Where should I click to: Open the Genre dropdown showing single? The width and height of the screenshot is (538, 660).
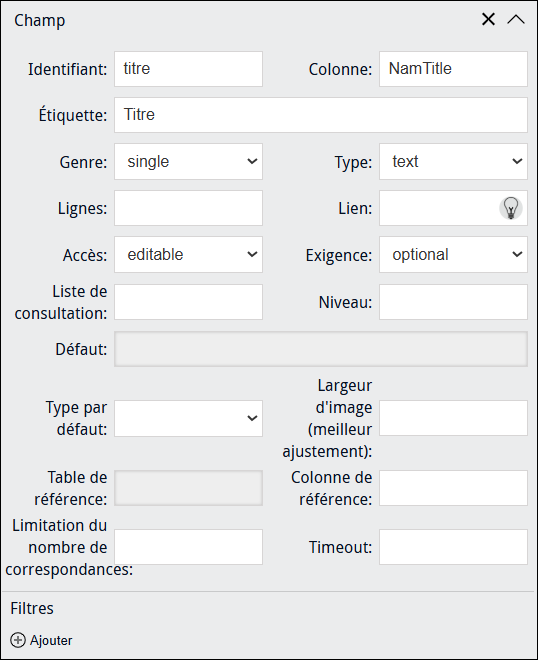(188, 162)
